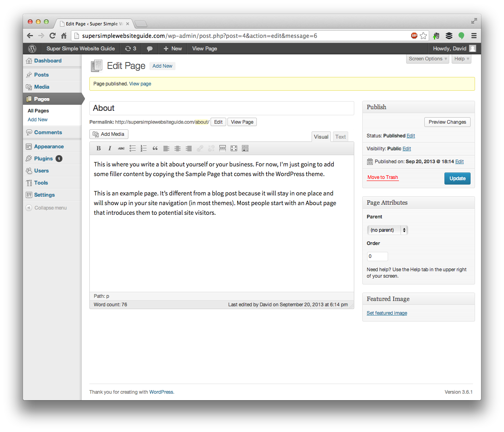
Task: Move this page to Trash
Action: pyautogui.click(x=382, y=177)
